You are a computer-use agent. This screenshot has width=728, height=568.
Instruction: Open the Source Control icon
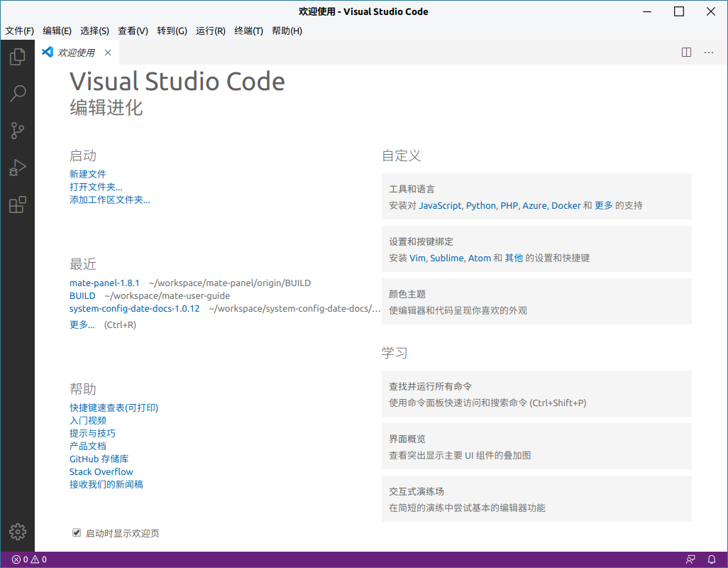[17, 130]
